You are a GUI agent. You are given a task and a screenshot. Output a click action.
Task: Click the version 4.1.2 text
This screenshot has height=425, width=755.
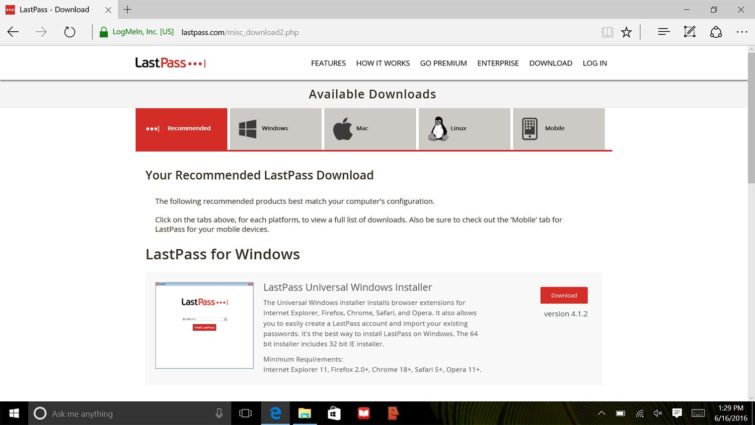click(566, 313)
